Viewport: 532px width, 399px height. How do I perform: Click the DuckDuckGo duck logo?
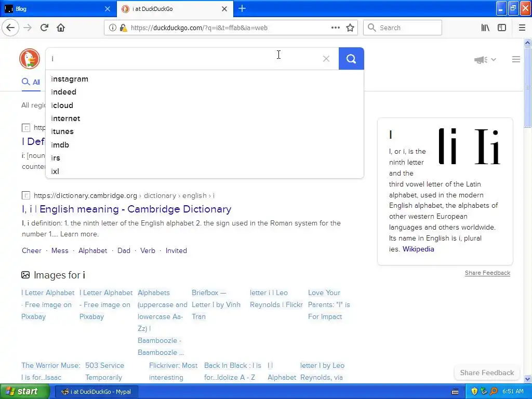point(30,59)
